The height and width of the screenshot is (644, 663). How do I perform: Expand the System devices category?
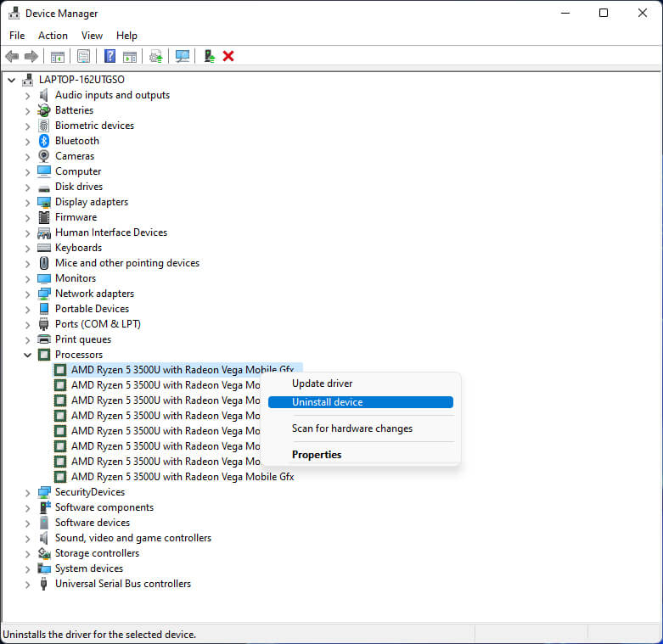pos(27,568)
